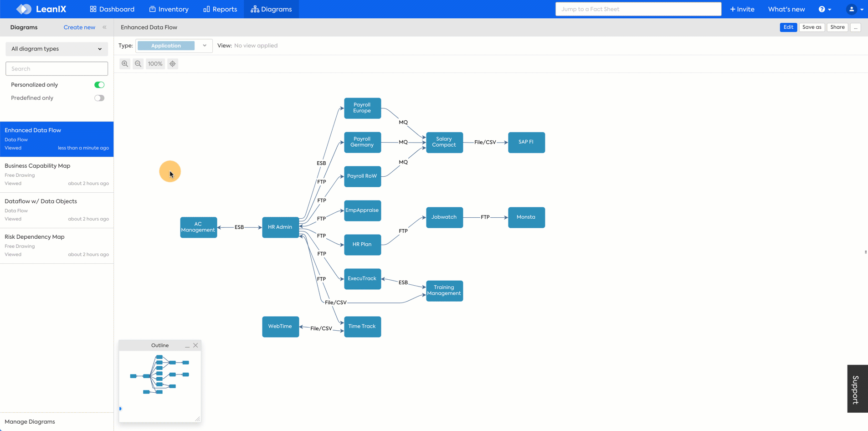
Task: Select the Diagrams tab
Action: tap(271, 9)
